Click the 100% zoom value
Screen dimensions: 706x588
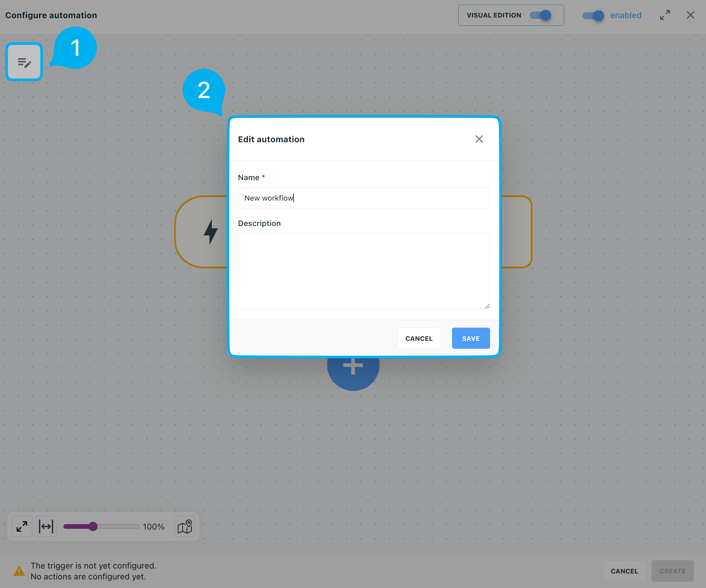pyautogui.click(x=154, y=527)
